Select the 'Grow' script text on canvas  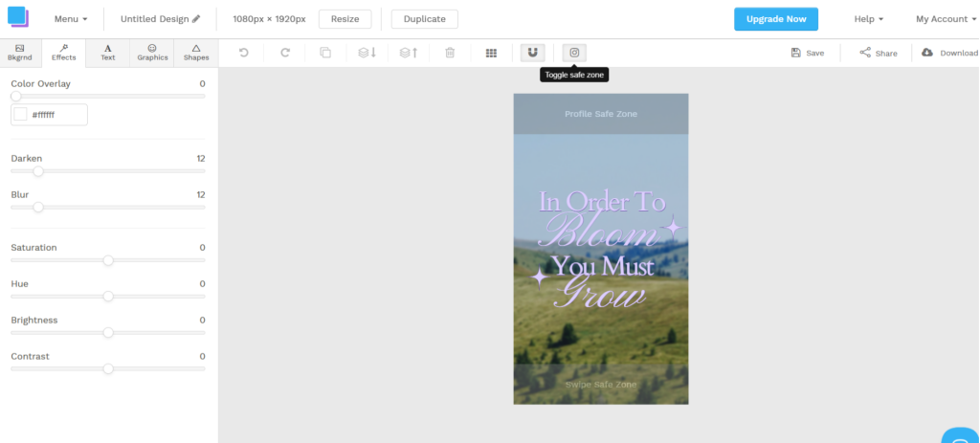click(600, 295)
